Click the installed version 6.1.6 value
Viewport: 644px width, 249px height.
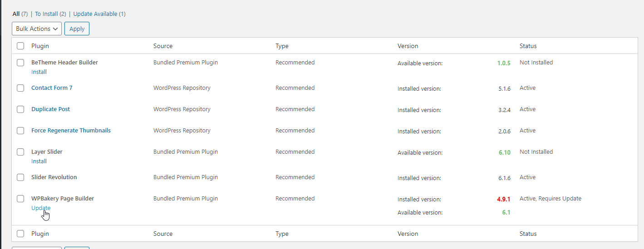(504, 178)
